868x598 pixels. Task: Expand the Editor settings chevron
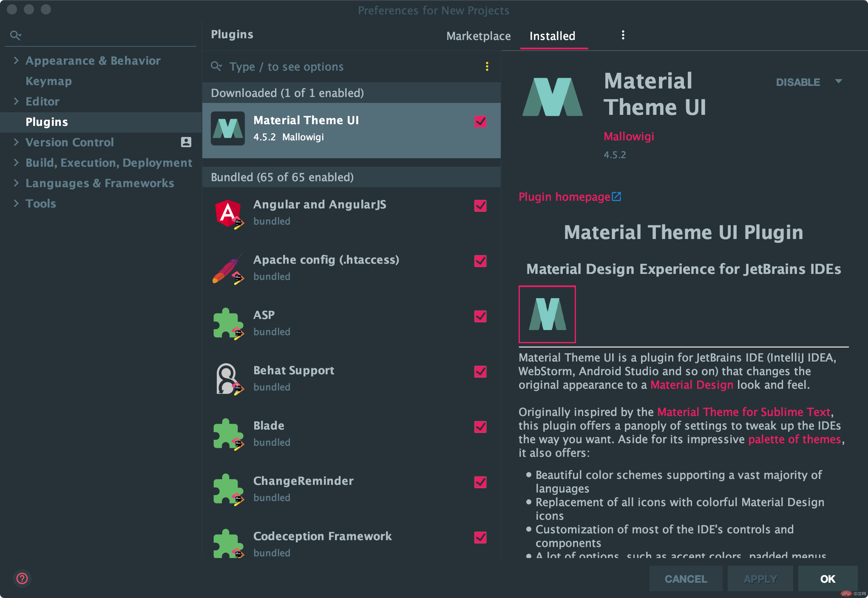(16, 101)
